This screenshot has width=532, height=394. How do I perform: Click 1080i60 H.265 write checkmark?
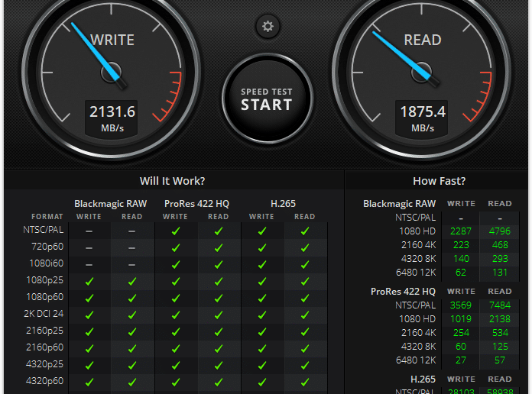[262, 264]
